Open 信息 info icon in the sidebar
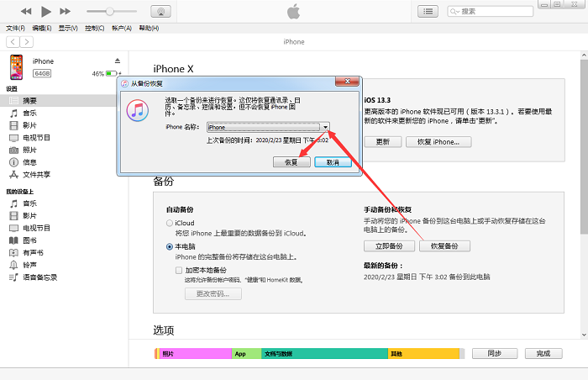588x380 pixels. 14,162
